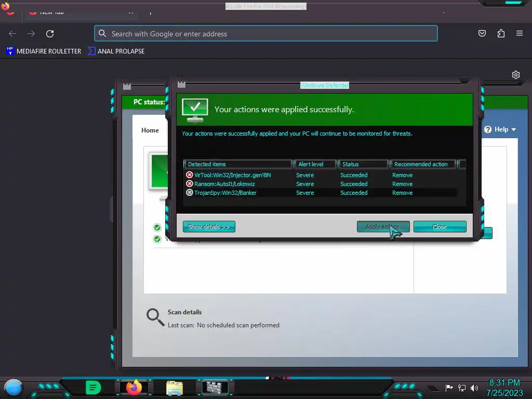Open the network icon in system tray
532x399 pixels.
click(x=462, y=388)
